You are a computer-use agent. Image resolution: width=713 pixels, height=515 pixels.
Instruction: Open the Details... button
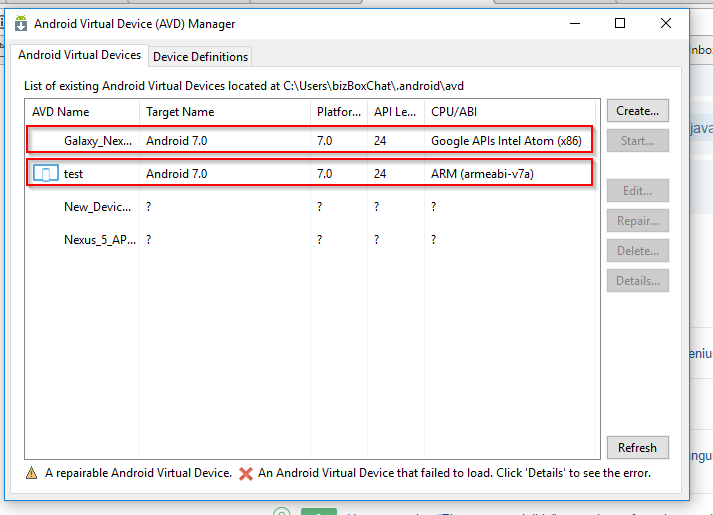tap(638, 281)
